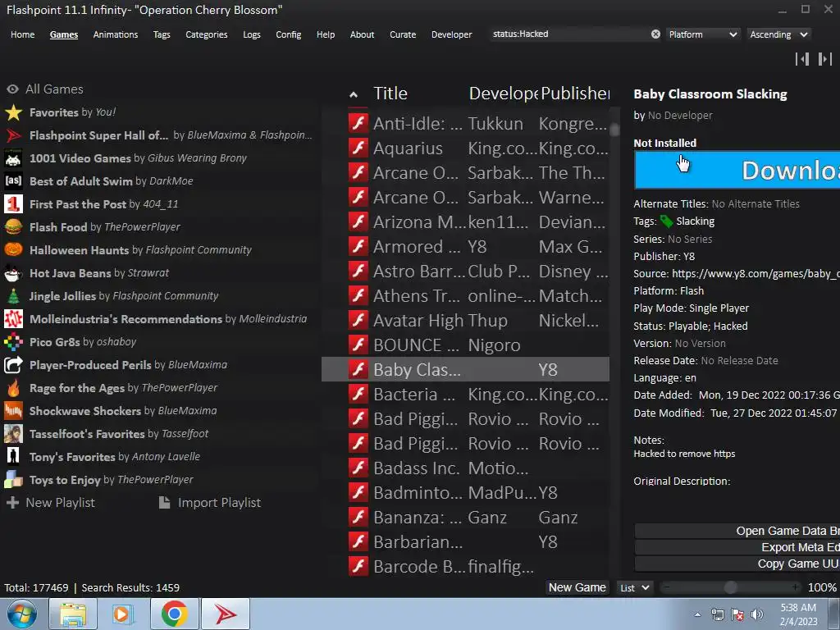The width and height of the screenshot is (840, 630).
Task: Select Hot Java Beans coffee icon
Action: tap(13, 273)
